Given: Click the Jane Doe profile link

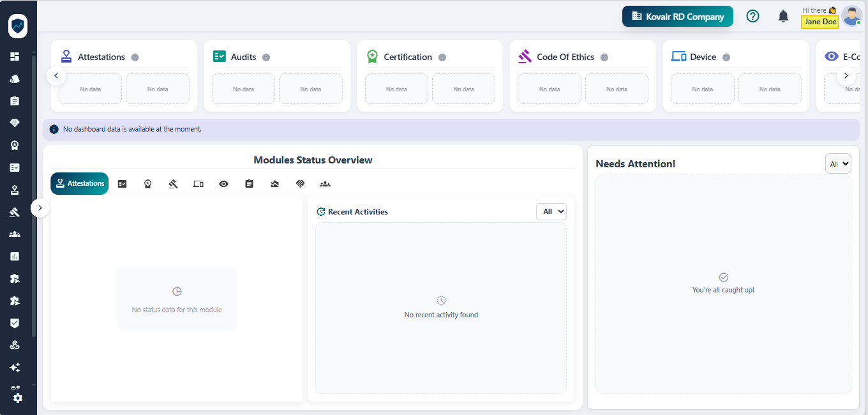Looking at the screenshot, I should click(x=819, y=21).
